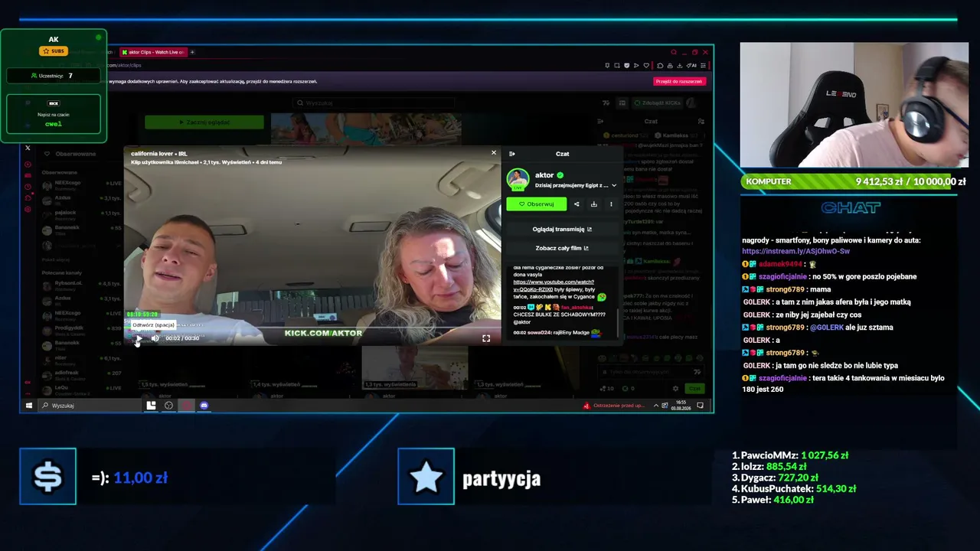Click the heart icon in browser toolbar

click(x=646, y=66)
